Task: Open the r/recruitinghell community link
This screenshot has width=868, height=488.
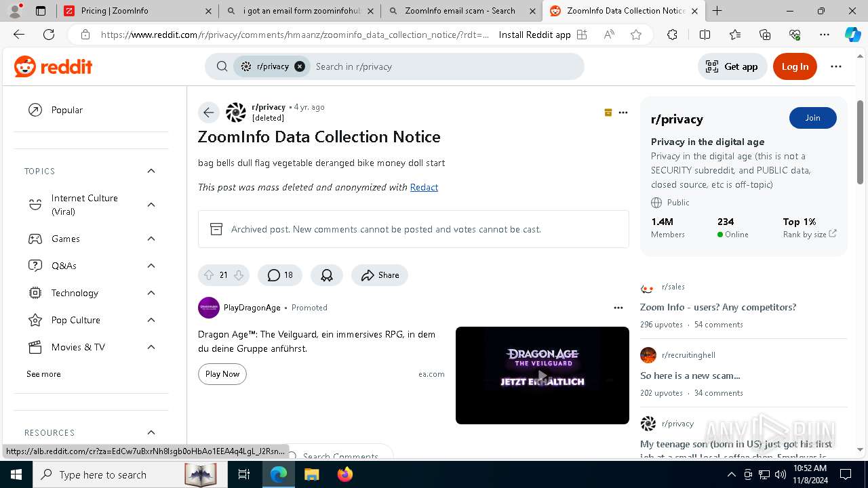Action: (688, 355)
